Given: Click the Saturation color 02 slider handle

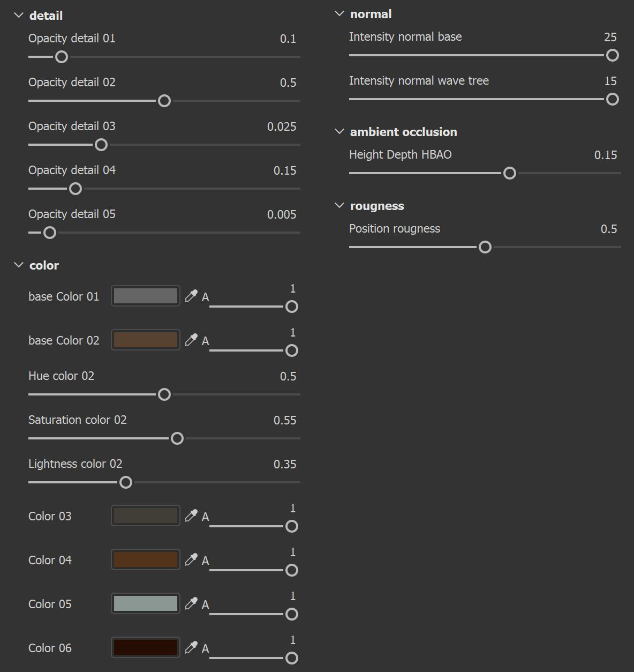Looking at the screenshot, I should click(177, 438).
